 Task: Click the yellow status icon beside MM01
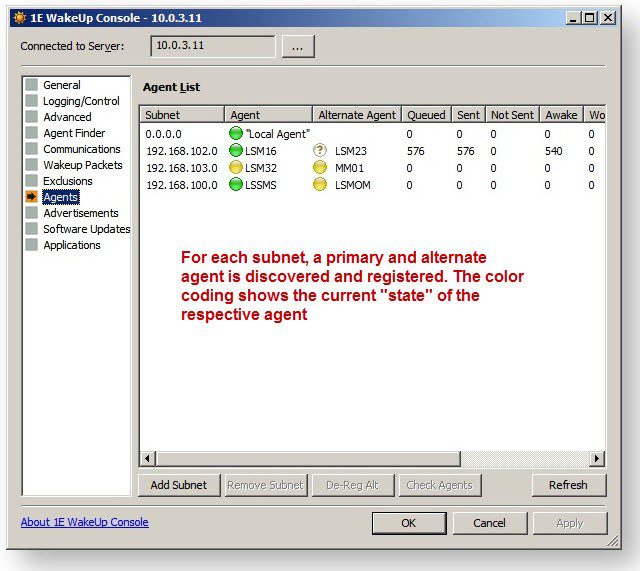point(320,167)
